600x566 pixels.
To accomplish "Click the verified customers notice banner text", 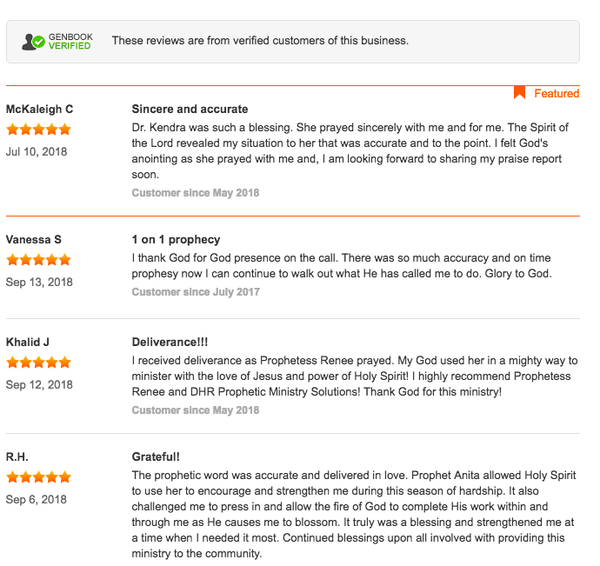I will click(x=260, y=41).
